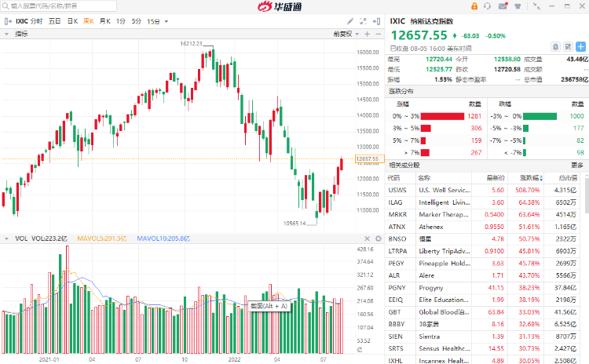The image size is (589, 364).
Task: Open the note icon next to bell
Action: pyautogui.click(x=568, y=47)
